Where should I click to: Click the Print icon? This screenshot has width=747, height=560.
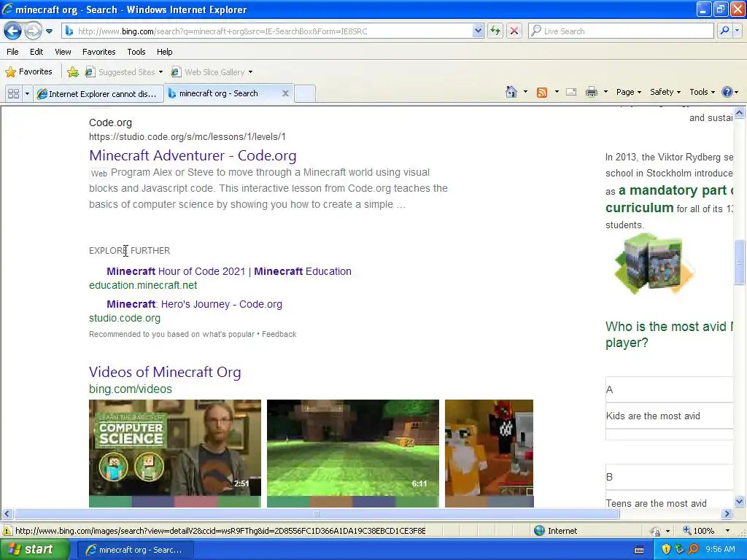click(591, 92)
